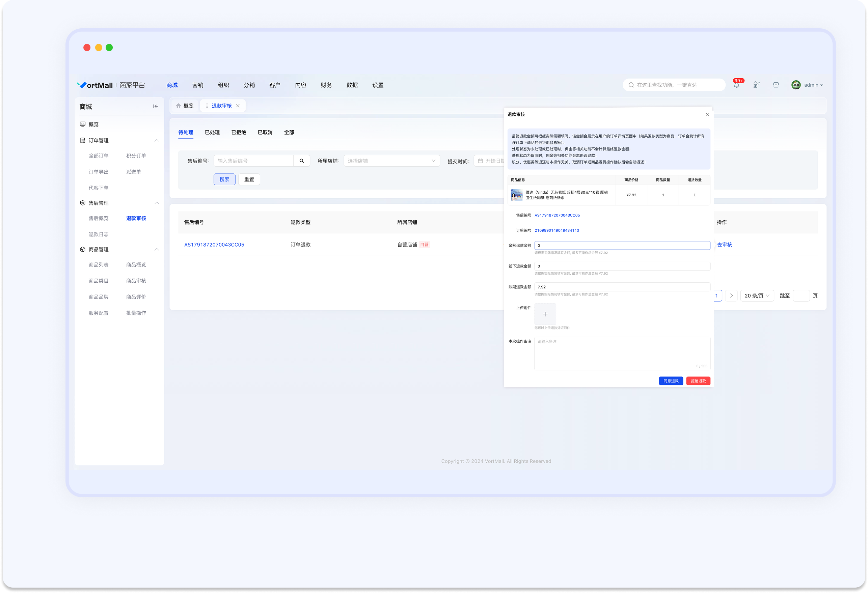Switch to the 已取消 tab

point(265,132)
